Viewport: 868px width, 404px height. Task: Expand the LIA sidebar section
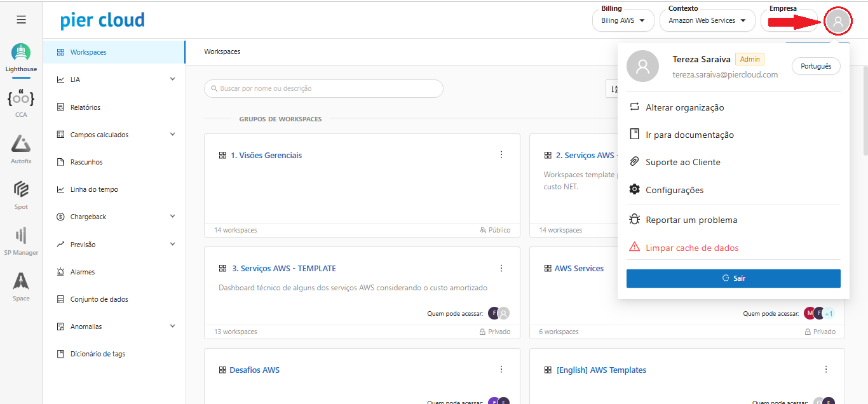[172, 79]
